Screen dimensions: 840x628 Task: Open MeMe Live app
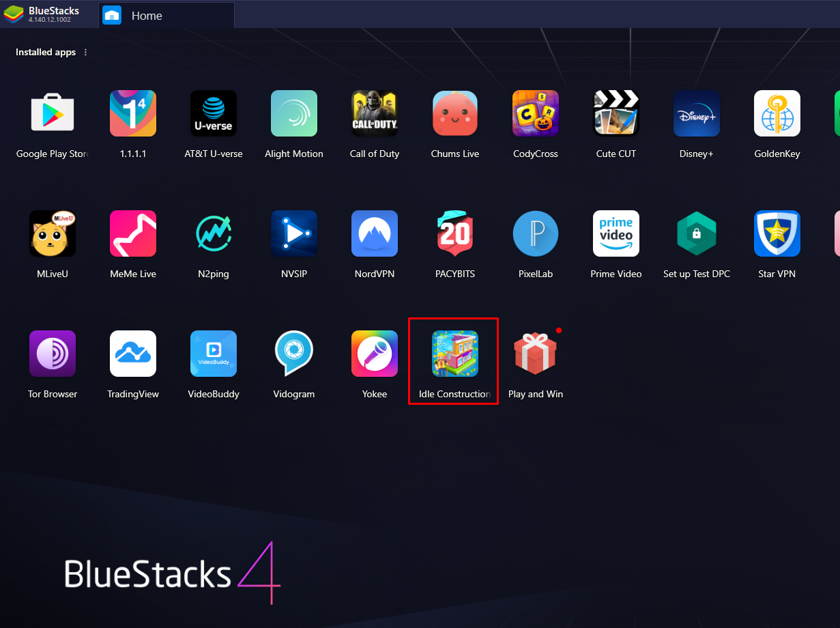tap(133, 233)
